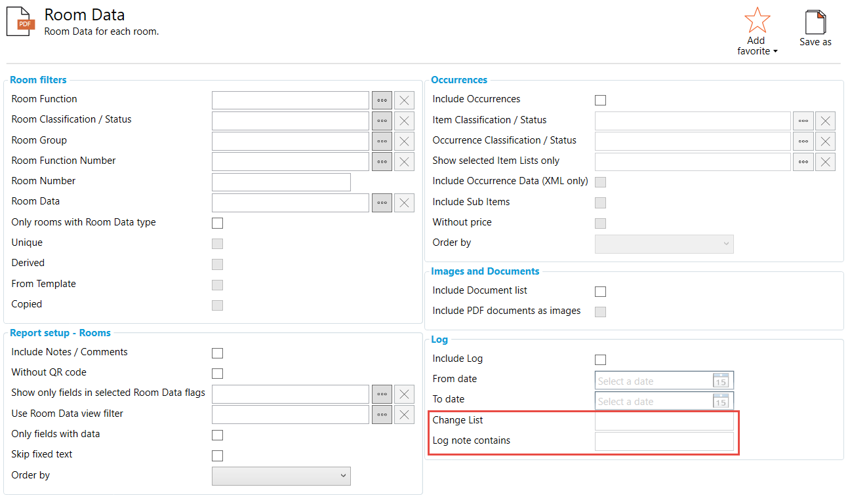Toggle Only fields with data checkbox
Image resolution: width=850 pixels, height=504 pixels.
coord(217,435)
